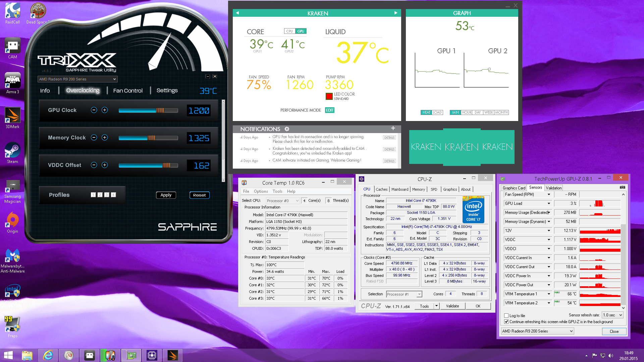Image resolution: width=644 pixels, height=362 pixels.
Task: Expand CPU-Z Tools dropdown arrow
Action: [436, 306]
